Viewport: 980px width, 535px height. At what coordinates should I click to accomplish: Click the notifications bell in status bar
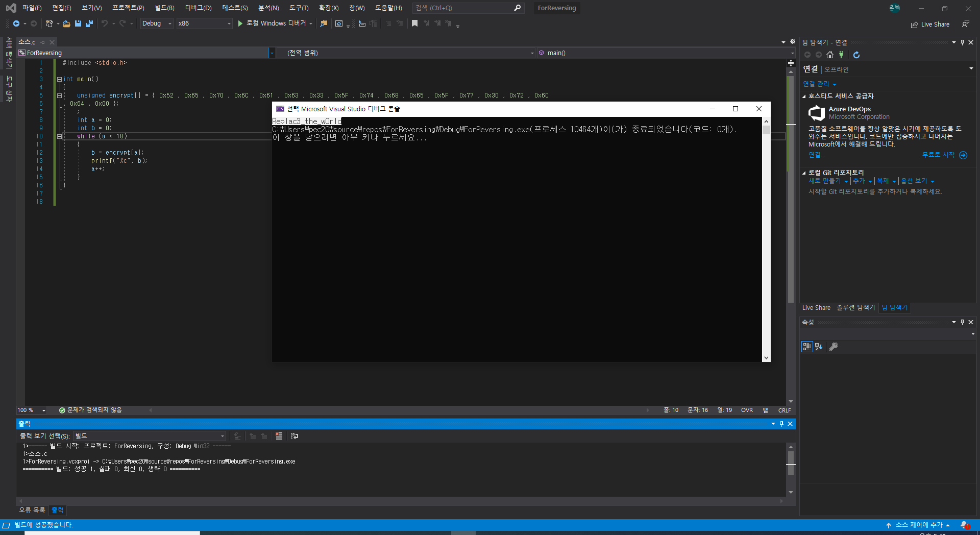point(965,525)
